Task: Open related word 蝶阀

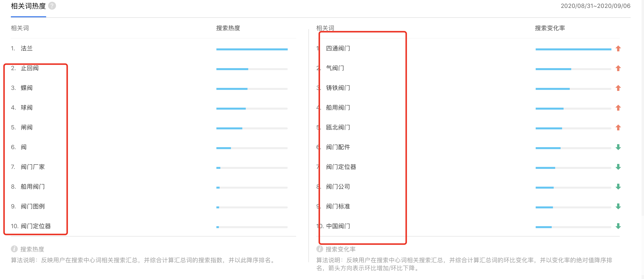Action: click(27, 88)
